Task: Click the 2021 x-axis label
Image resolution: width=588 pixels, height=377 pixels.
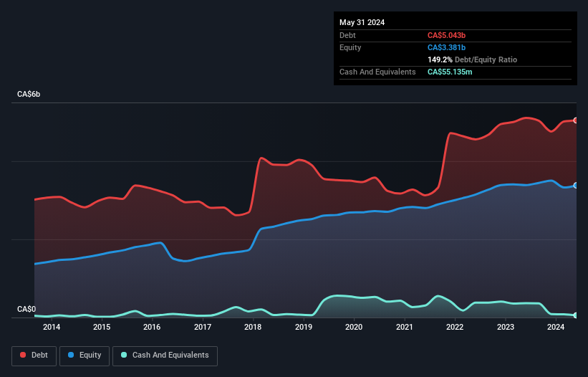Action: 404,327
